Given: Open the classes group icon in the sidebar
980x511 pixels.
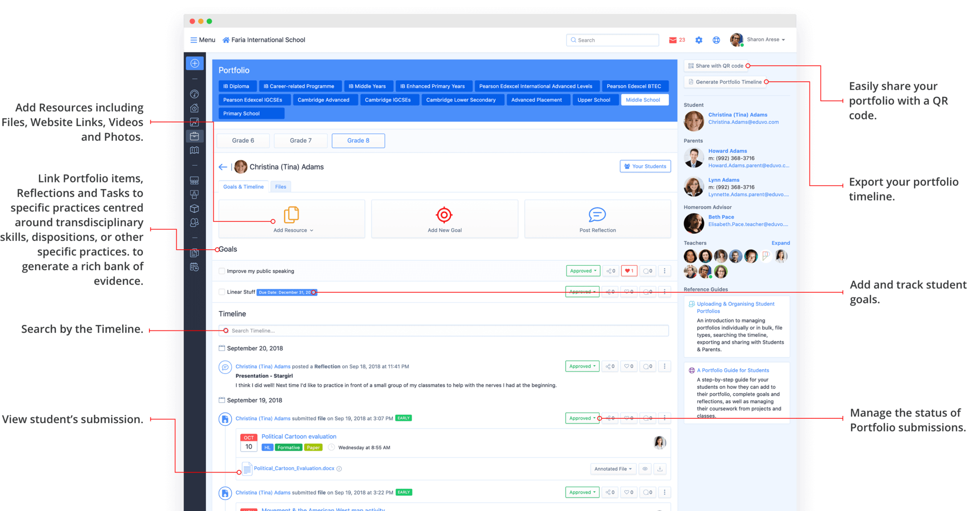Looking at the screenshot, I should coord(195,180).
